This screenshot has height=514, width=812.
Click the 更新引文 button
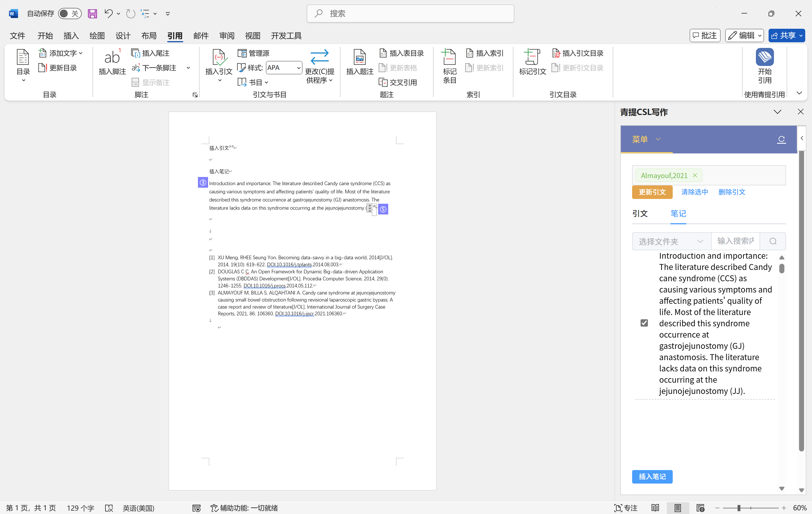tap(652, 192)
